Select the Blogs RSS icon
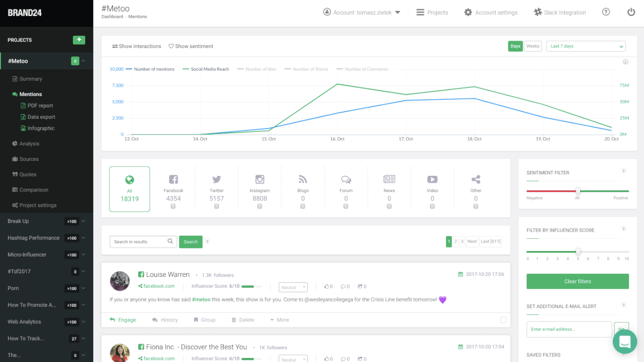The width and height of the screenshot is (644, 362). [303, 179]
